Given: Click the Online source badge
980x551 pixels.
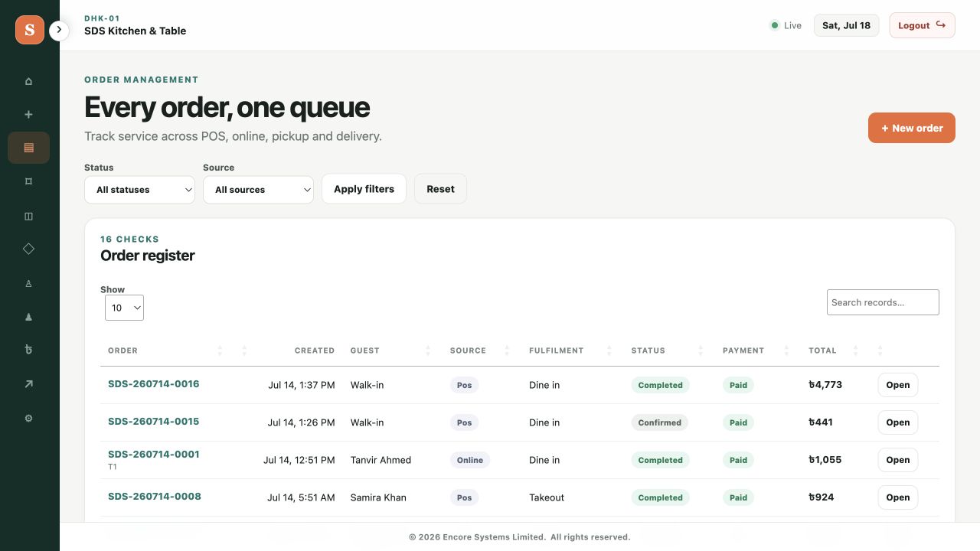Looking at the screenshot, I should [470, 460].
